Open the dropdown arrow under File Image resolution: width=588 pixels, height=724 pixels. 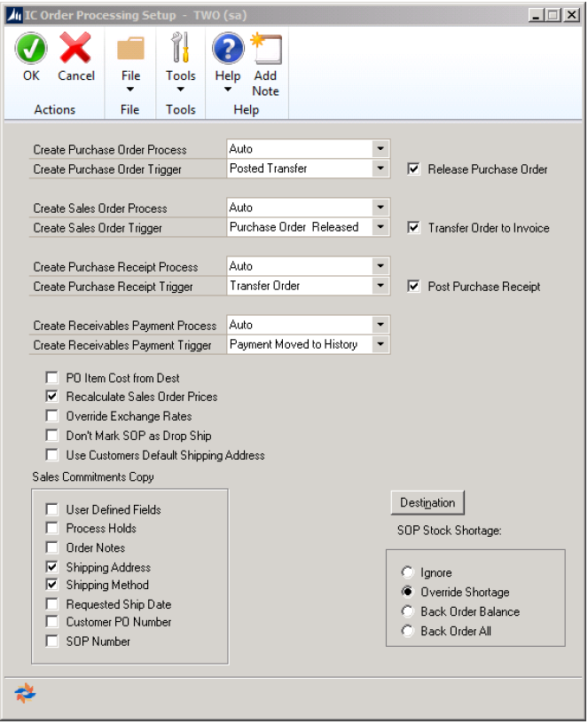tap(130, 90)
